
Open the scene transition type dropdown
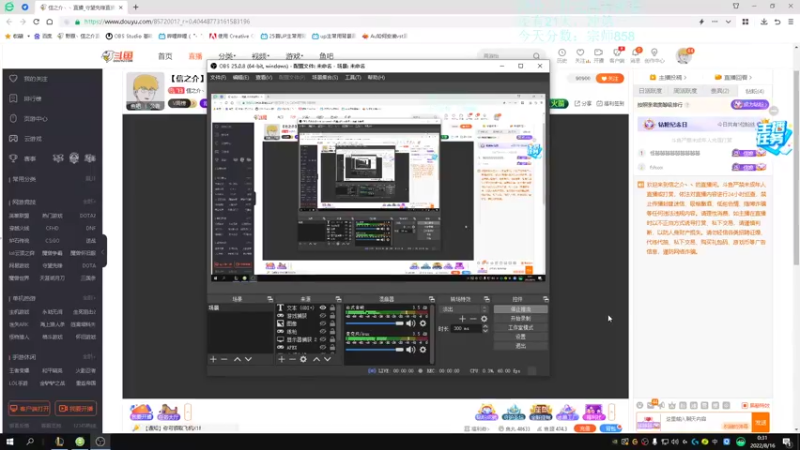click(464, 309)
